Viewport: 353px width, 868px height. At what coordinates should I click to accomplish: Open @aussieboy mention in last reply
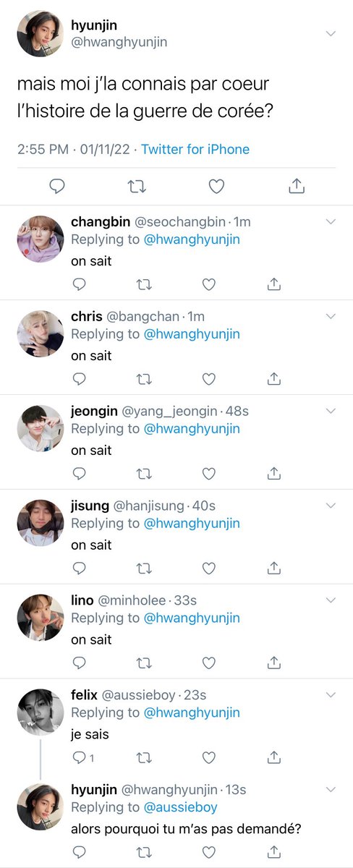[x=181, y=807]
